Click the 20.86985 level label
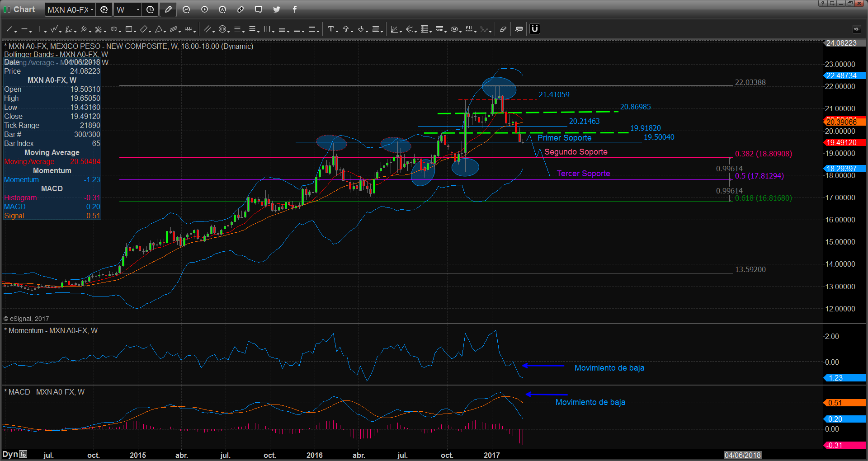The height and width of the screenshot is (461, 868). (x=635, y=107)
